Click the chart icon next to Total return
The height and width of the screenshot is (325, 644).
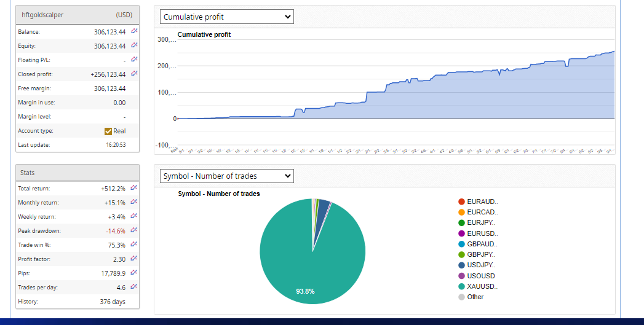134,188
